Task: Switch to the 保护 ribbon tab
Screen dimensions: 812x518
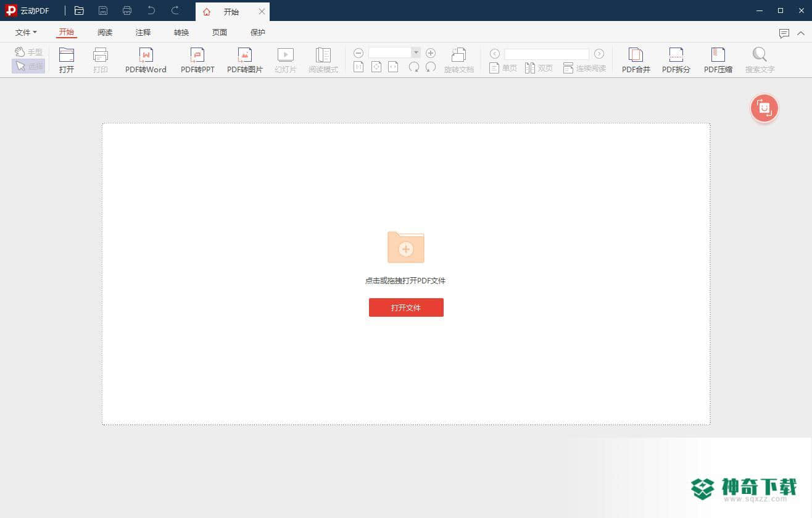Action: [x=258, y=32]
